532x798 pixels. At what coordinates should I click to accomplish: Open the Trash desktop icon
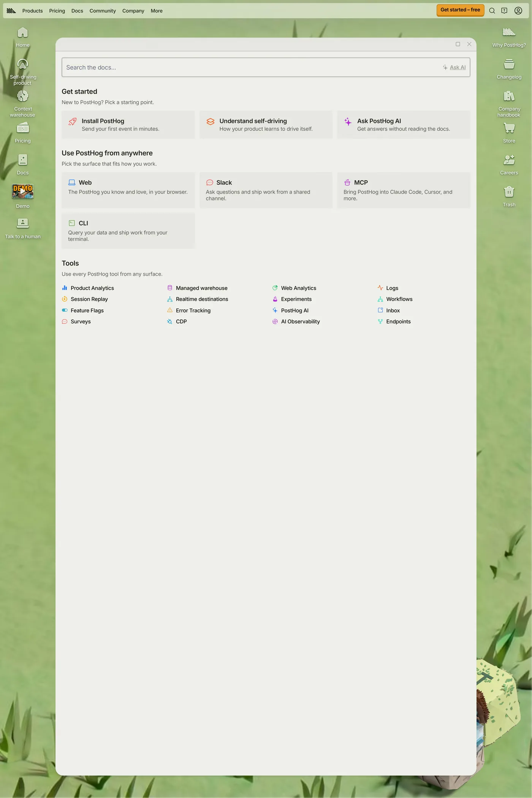[x=509, y=197]
